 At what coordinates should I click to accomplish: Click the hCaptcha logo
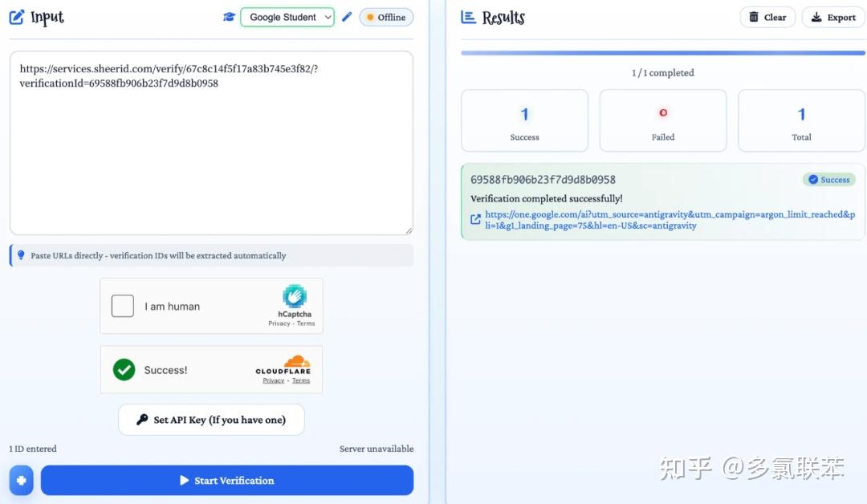[295, 297]
